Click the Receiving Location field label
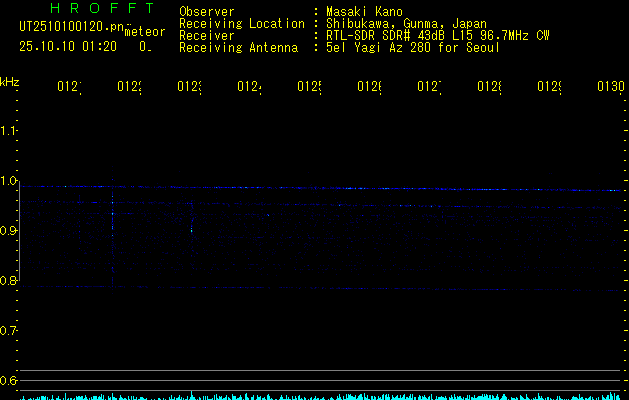Viewport: 629px width, 400px height. coord(241,23)
